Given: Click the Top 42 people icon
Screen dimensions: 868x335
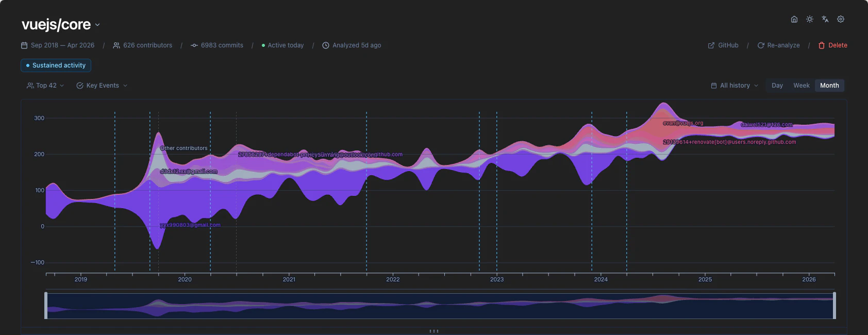Looking at the screenshot, I should pyautogui.click(x=30, y=86).
